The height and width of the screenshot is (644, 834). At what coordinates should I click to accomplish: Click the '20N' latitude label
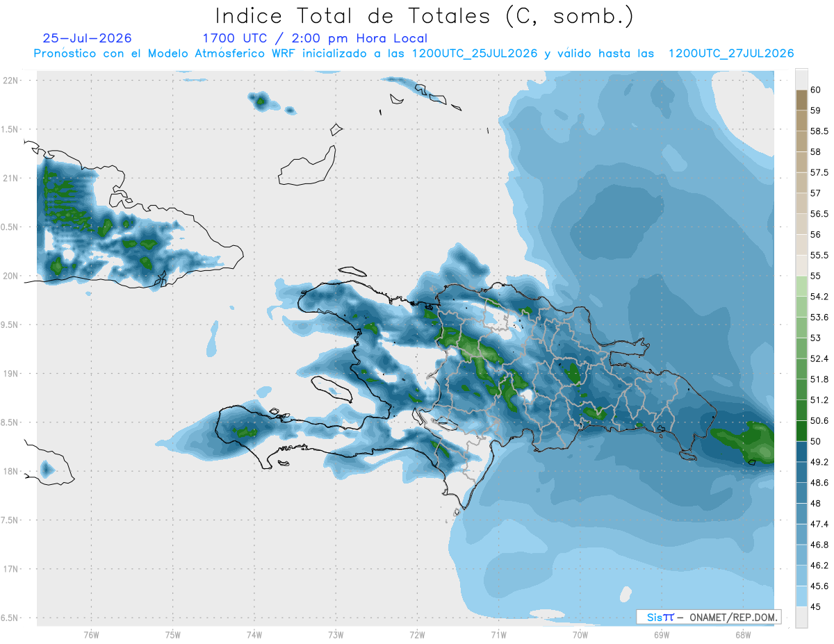click(x=10, y=276)
